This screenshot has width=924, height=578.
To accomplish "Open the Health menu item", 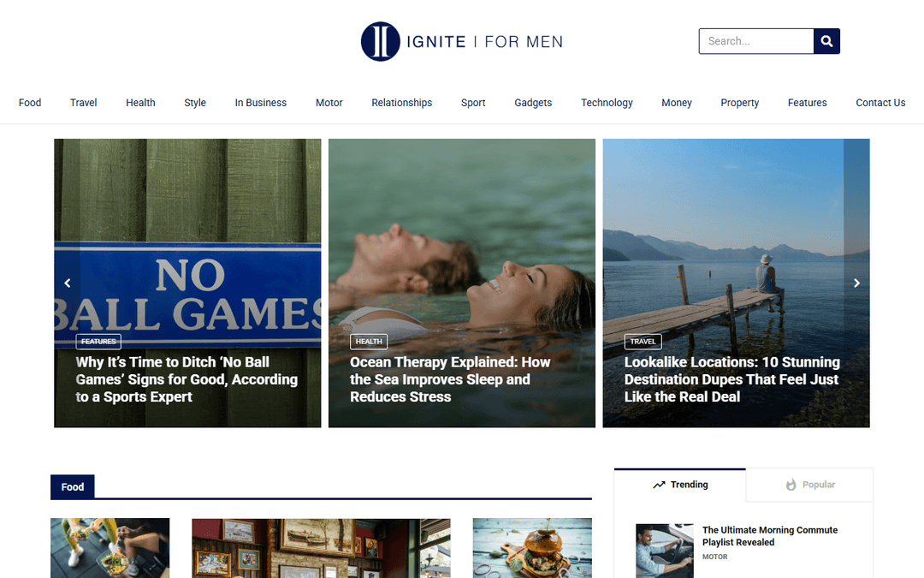I will (140, 103).
